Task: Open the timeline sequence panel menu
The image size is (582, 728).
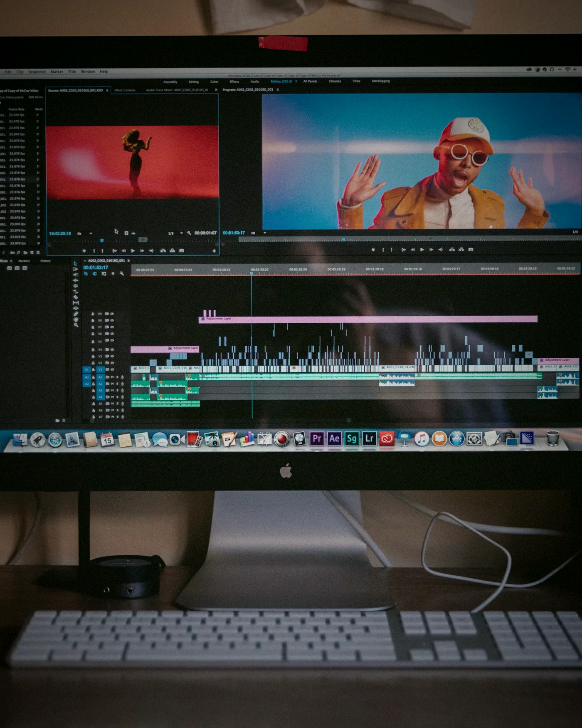Action: 128,261
